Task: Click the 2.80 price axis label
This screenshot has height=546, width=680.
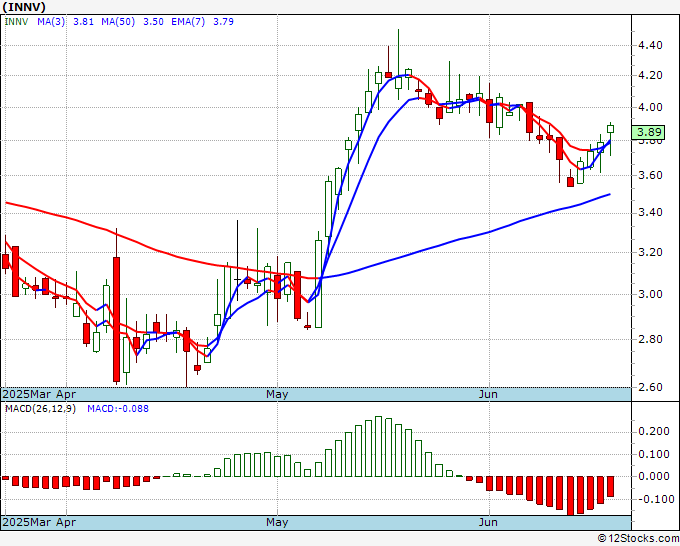Action: pyautogui.click(x=650, y=339)
